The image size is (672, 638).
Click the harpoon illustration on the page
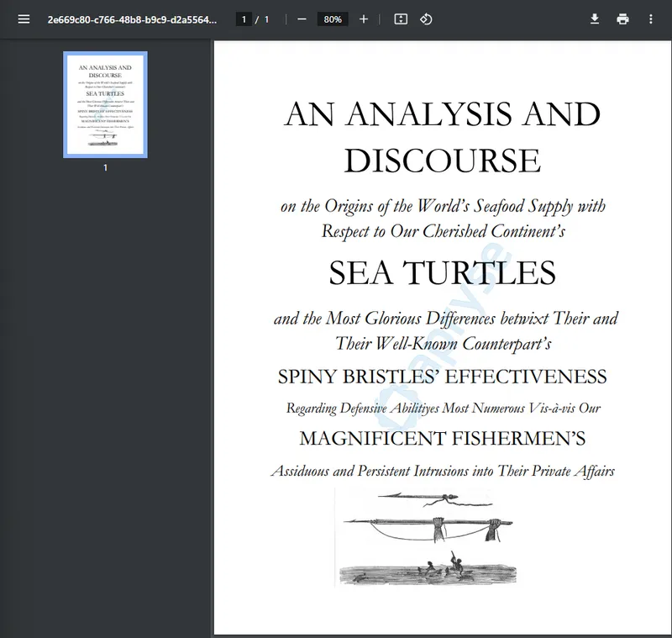point(428,519)
